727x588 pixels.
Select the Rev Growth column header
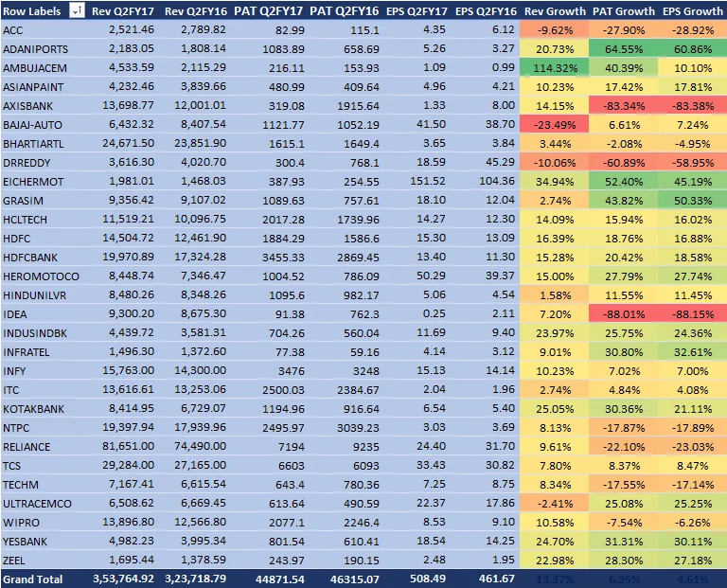(555, 10)
